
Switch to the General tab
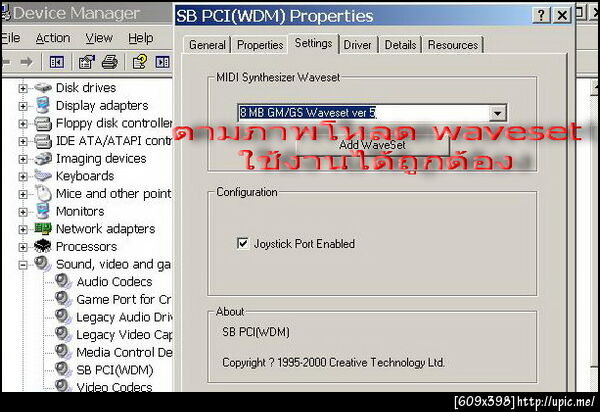[207, 45]
